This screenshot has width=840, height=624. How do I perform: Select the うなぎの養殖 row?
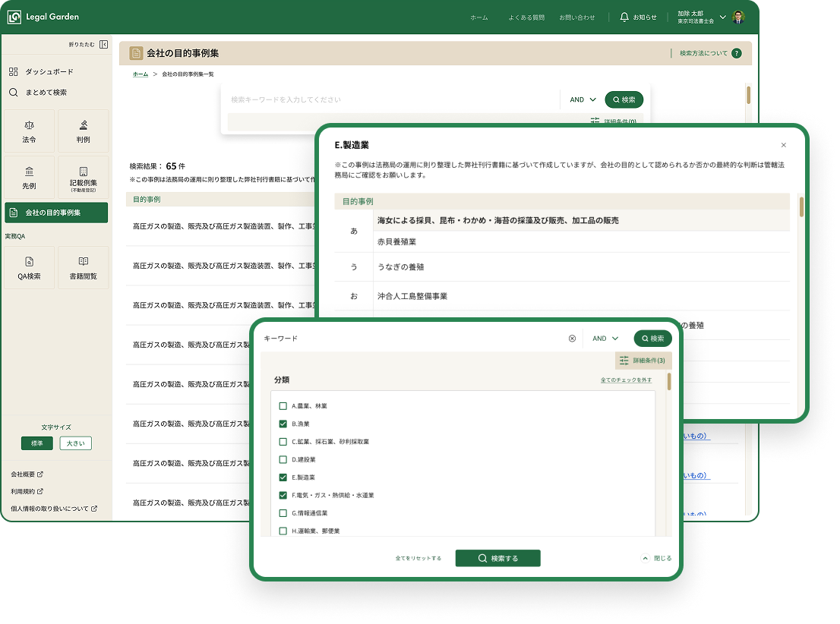[581, 266]
